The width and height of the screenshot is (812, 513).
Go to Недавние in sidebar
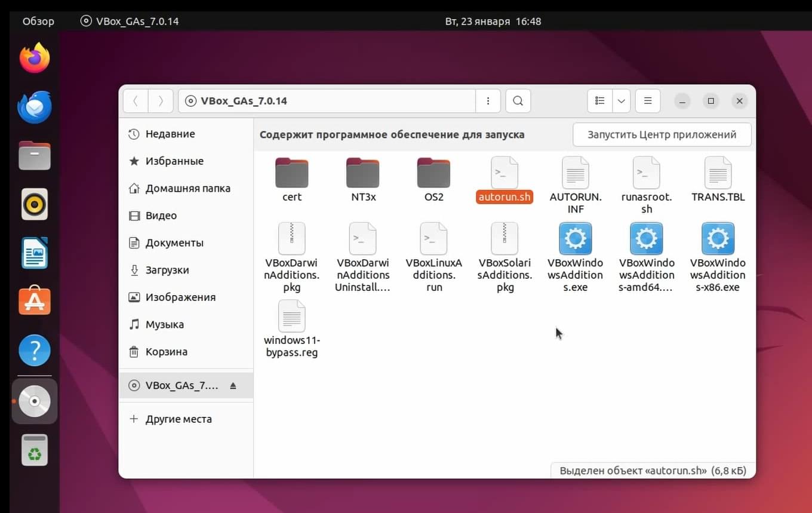click(x=186, y=134)
